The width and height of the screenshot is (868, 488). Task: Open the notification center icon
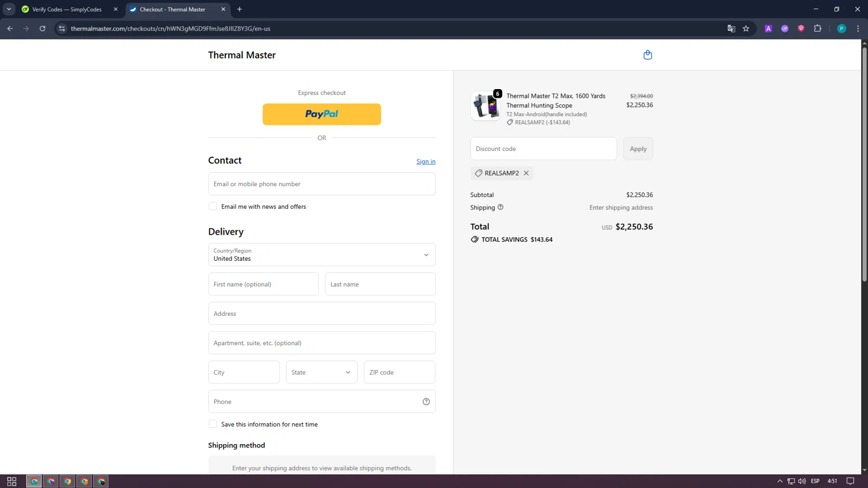(850, 481)
